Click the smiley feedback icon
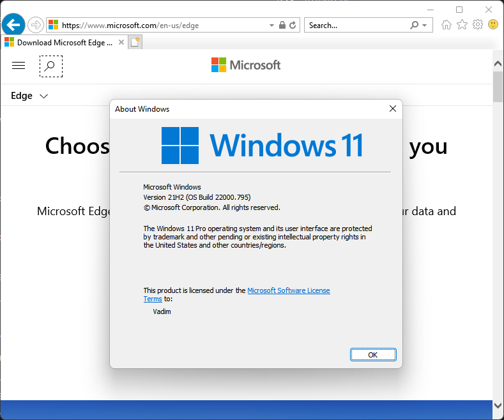Screen dimensions: 504x420 493,24
